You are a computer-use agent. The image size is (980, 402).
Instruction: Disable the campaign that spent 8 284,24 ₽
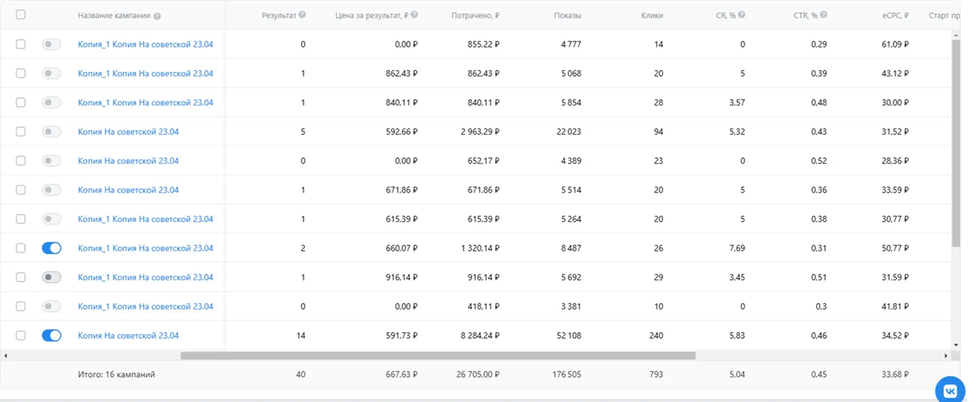(52, 335)
